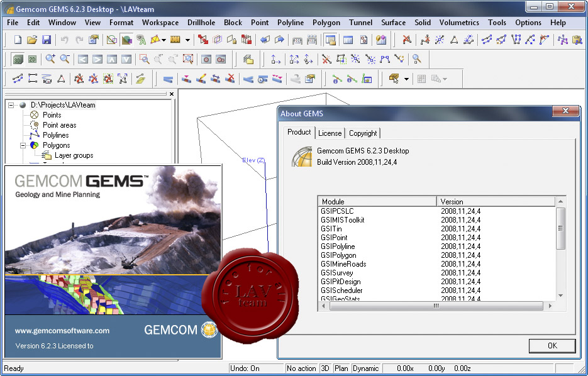Click the red-X delete tunnel segment icon
The width and height of the screenshot is (588, 376).
(230, 79)
